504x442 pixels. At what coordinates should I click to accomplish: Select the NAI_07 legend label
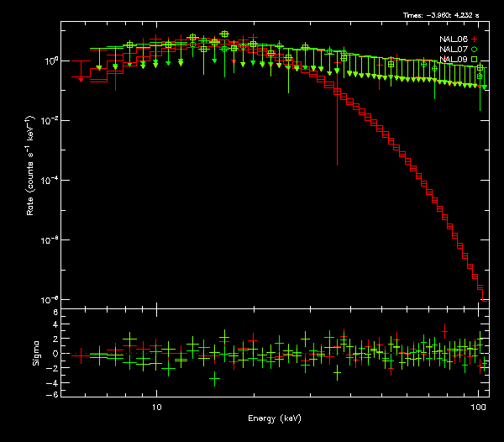click(454, 50)
